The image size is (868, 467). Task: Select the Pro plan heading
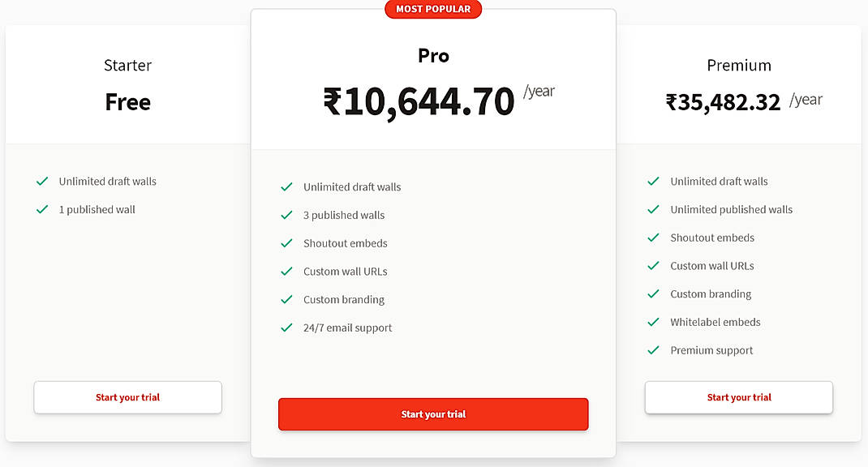point(433,55)
